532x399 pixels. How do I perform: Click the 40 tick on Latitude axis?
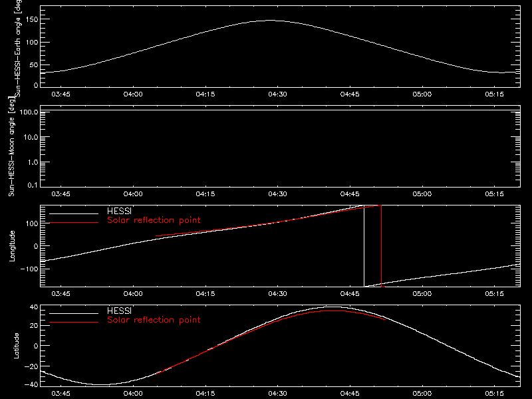pyautogui.click(x=34, y=307)
